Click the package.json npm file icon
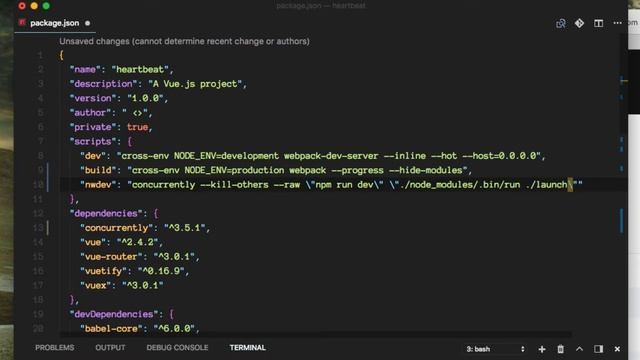Image resolution: width=640 pixels, height=360 pixels. 22,22
